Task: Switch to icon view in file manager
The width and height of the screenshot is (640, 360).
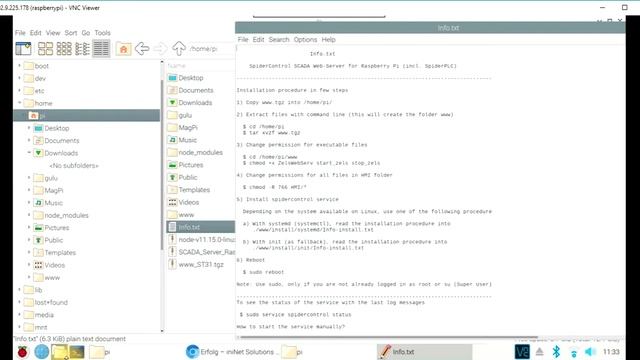Action: [45, 49]
